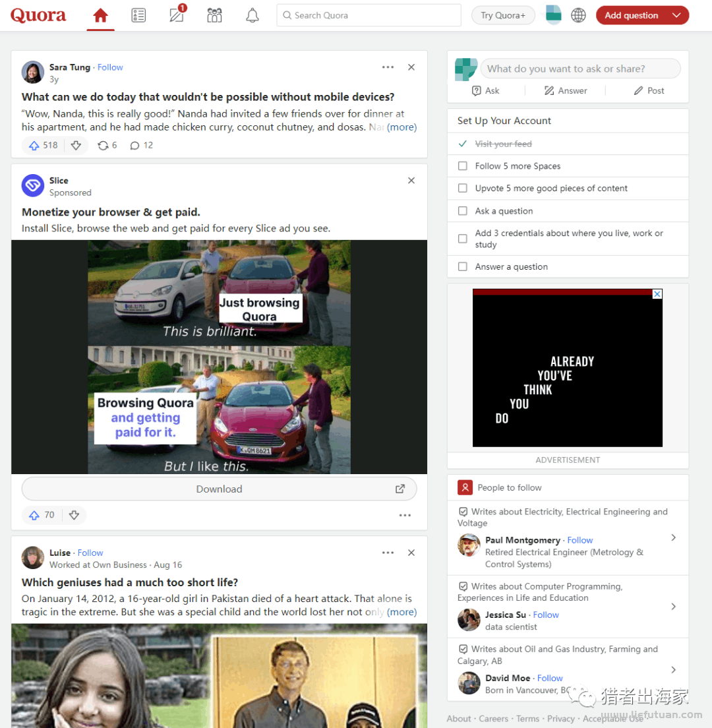Click Luise's profile picture
Image resolution: width=712 pixels, height=728 pixels.
33,557
